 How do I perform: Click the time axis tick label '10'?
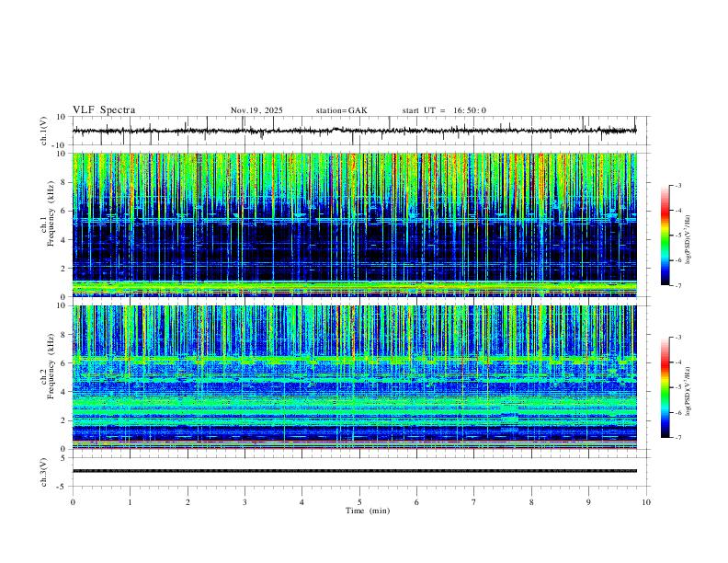[646, 502]
